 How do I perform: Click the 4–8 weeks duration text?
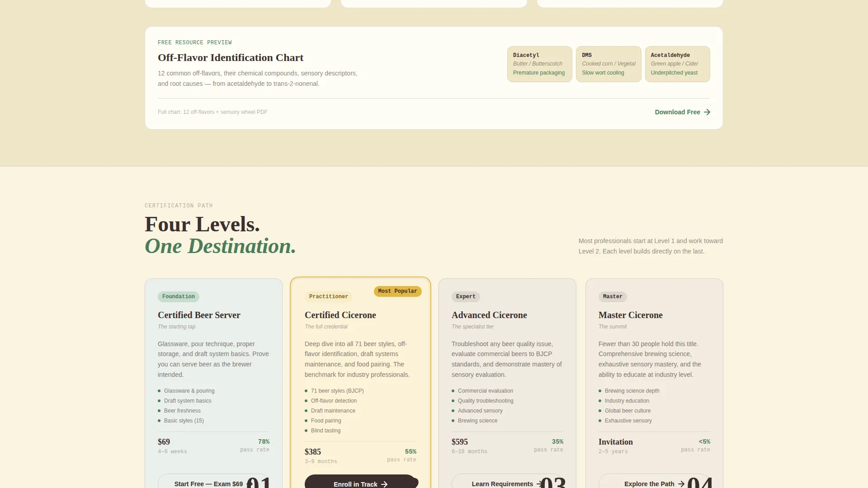[172, 451]
